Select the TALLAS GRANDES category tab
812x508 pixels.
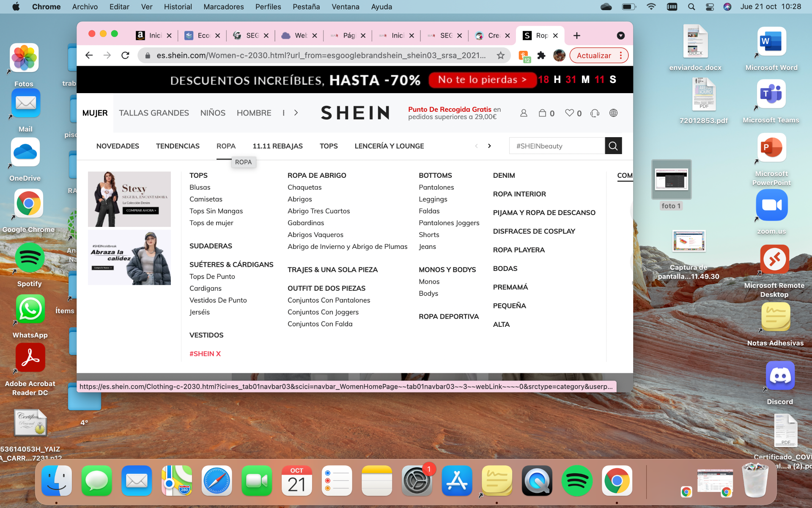pos(154,113)
